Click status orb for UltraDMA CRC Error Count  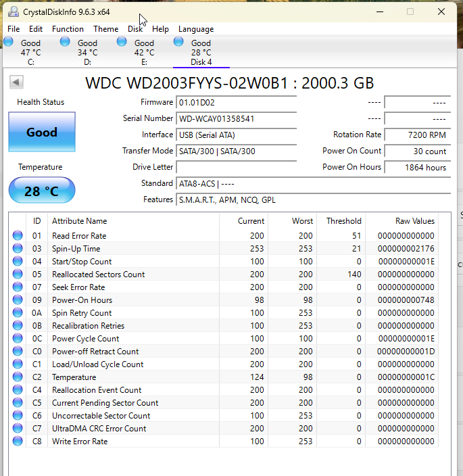coord(18,428)
